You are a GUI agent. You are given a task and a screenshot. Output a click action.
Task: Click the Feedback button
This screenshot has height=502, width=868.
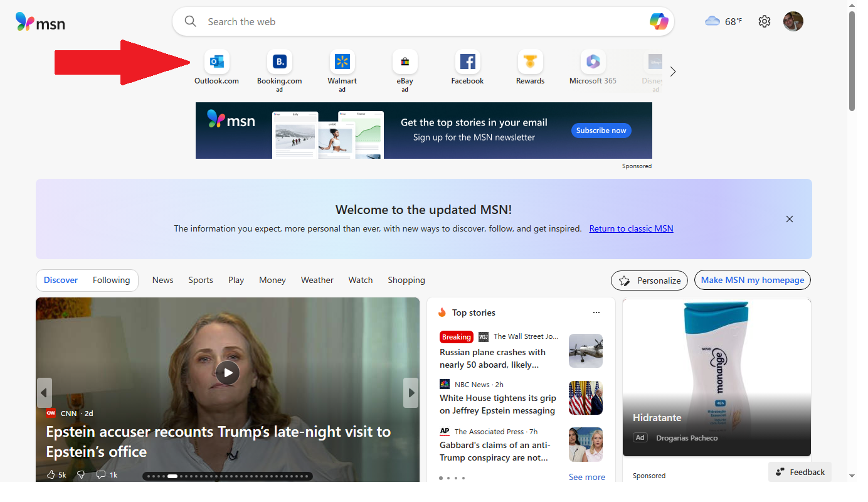pos(800,472)
